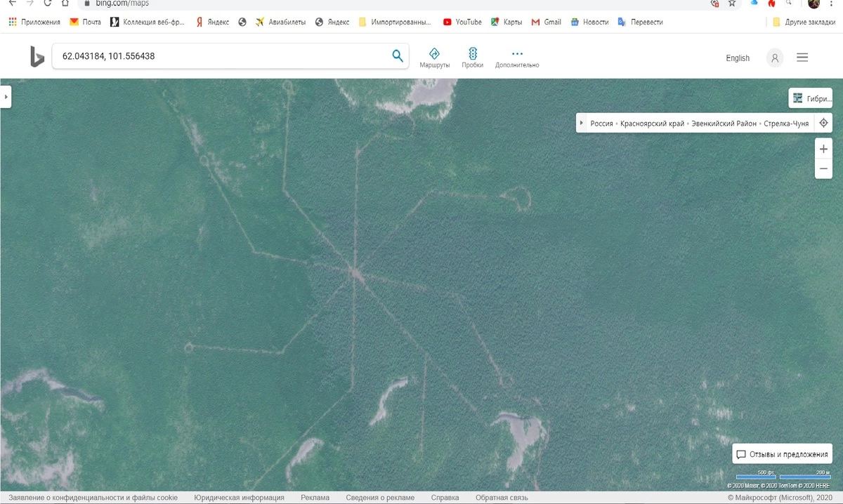The width and height of the screenshot is (843, 504).
Task: Switch map style via Гибрид button
Action: click(811, 99)
